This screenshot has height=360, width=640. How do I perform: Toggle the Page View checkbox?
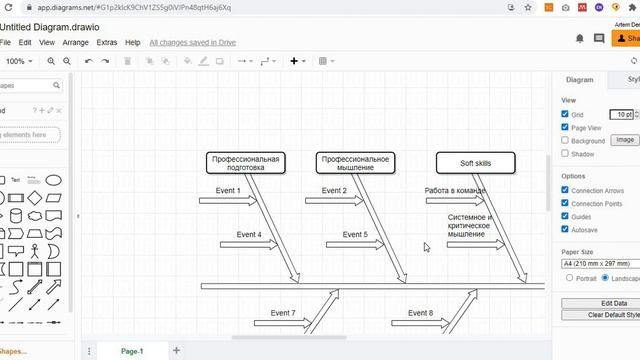coord(565,127)
